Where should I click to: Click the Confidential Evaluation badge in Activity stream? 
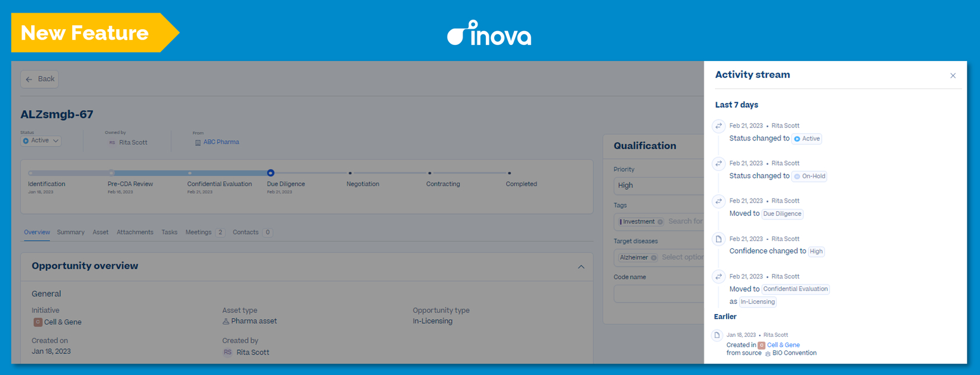click(x=795, y=289)
